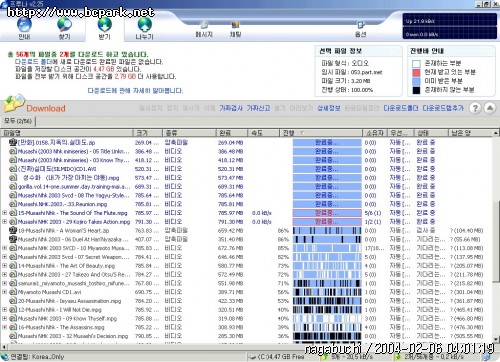
Task: Click progress bar of Miyamoto Musashi CD1.avi
Action: 327,292
